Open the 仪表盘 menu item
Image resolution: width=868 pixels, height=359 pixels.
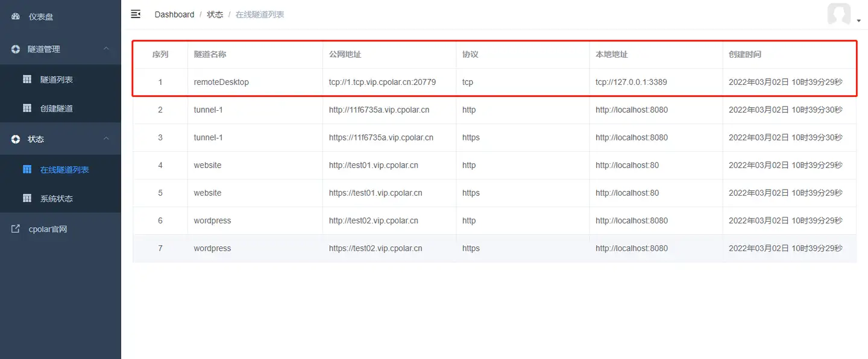click(x=41, y=17)
